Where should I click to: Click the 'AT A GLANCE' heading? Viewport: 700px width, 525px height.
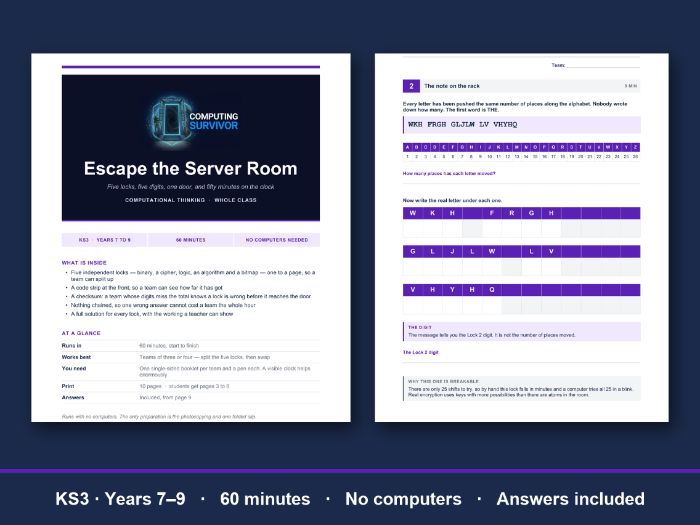[x=81, y=333]
